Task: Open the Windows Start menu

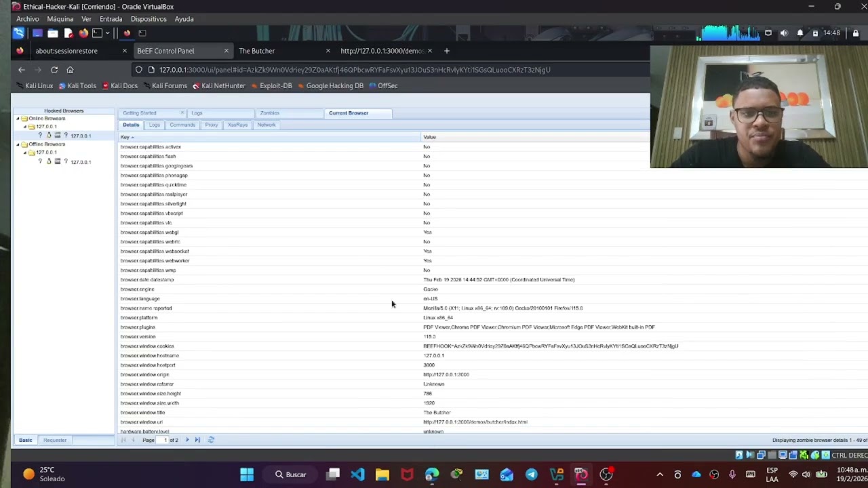Action: [x=247, y=474]
